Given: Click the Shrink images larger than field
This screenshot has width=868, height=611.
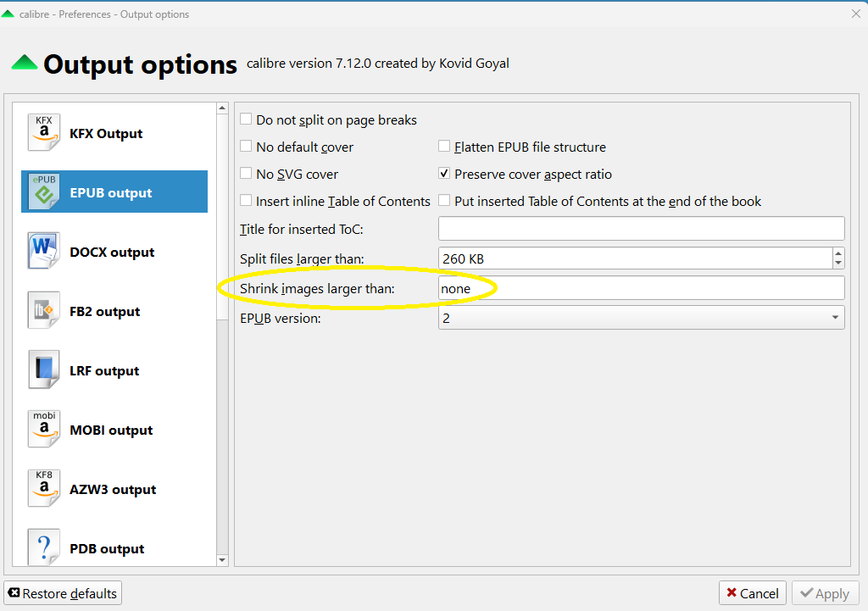Looking at the screenshot, I should [641, 288].
